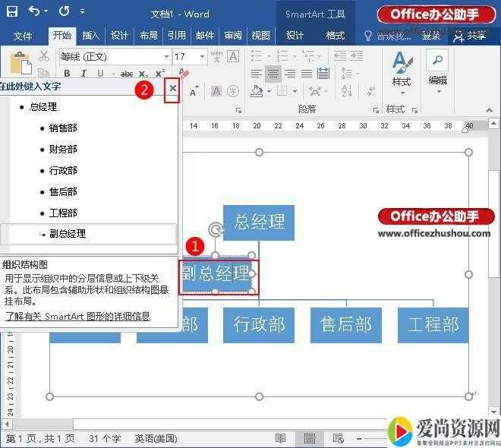This screenshot has height=448, width=501.
Task: Toggle Underline formatting
Action: [x=98, y=73]
